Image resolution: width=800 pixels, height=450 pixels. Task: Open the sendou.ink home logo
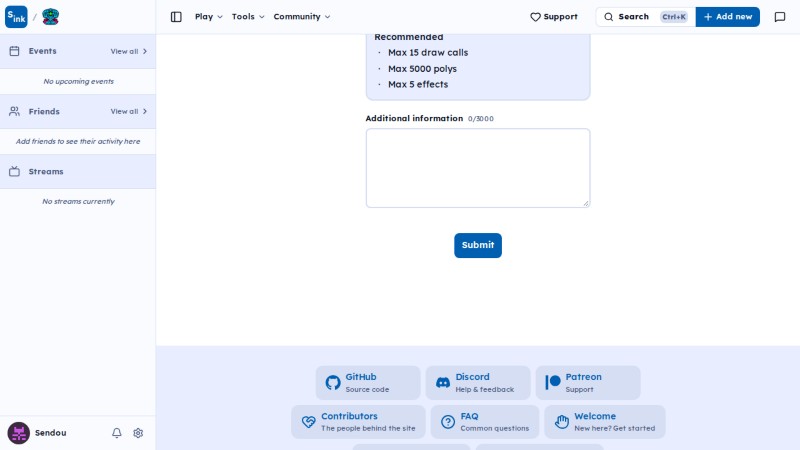click(x=16, y=17)
